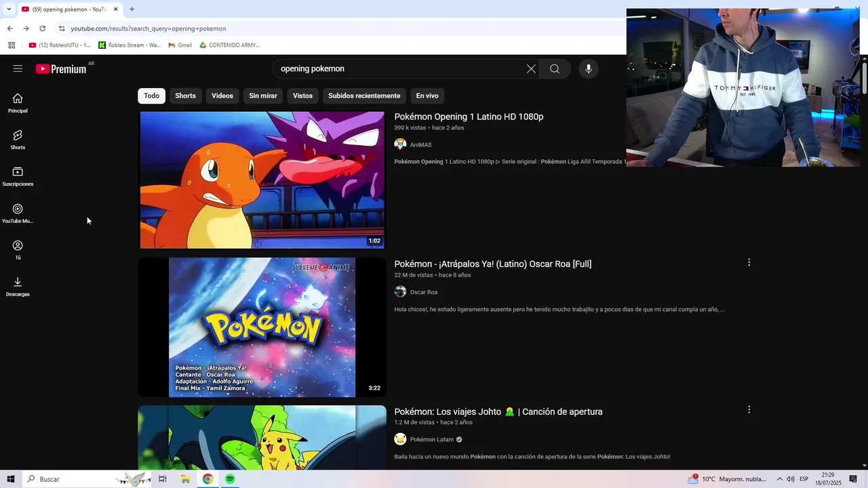Open more options for Atrápalos Ya video
The height and width of the screenshot is (488, 868).
pos(749,262)
